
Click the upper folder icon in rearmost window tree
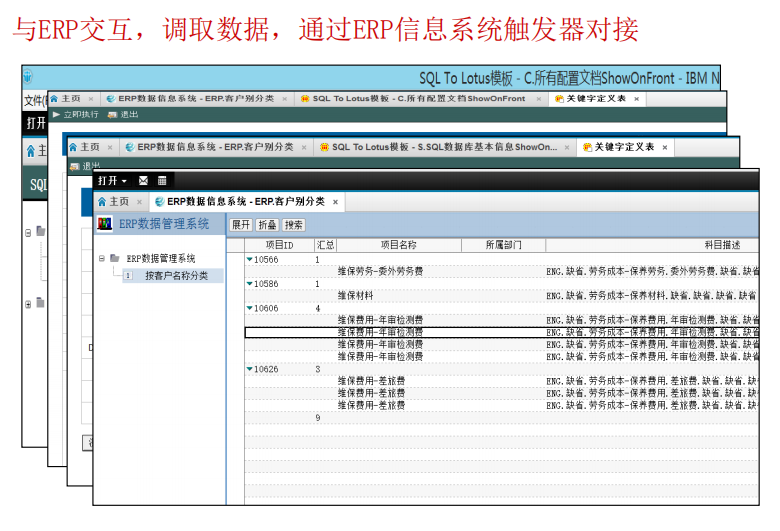(41, 231)
